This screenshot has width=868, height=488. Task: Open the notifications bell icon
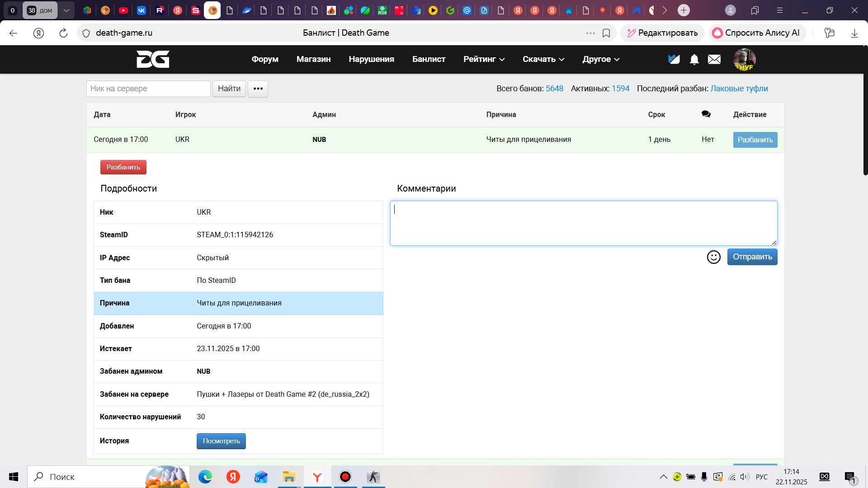pos(694,59)
